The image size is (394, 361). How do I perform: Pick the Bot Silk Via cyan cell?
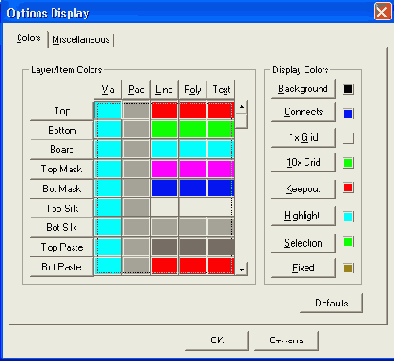click(x=108, y=227)
